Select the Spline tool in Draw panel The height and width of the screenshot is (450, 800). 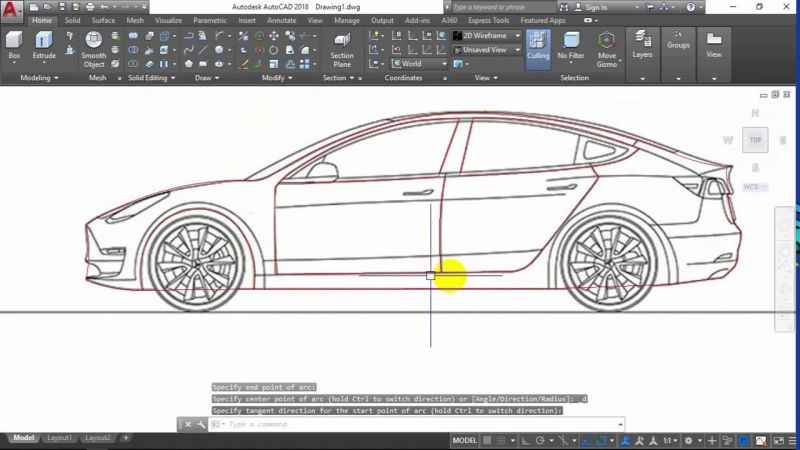(x=188, y=50)
